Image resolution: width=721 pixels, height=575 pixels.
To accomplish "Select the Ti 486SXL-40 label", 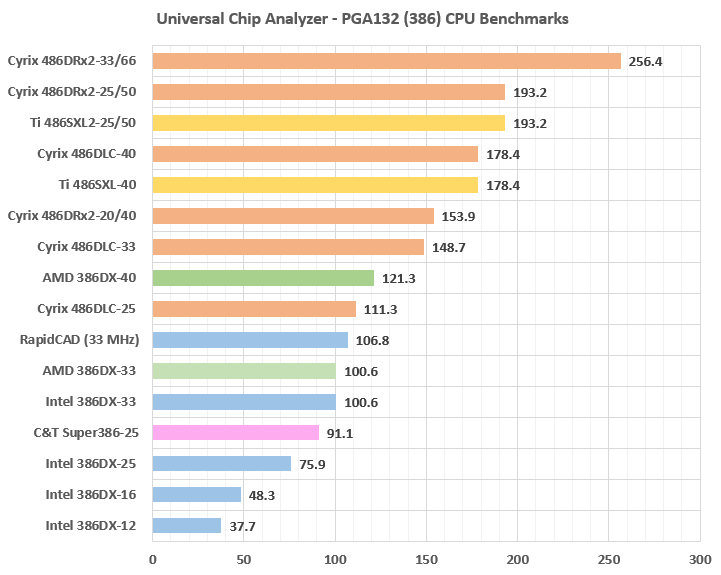I will 97,184.
